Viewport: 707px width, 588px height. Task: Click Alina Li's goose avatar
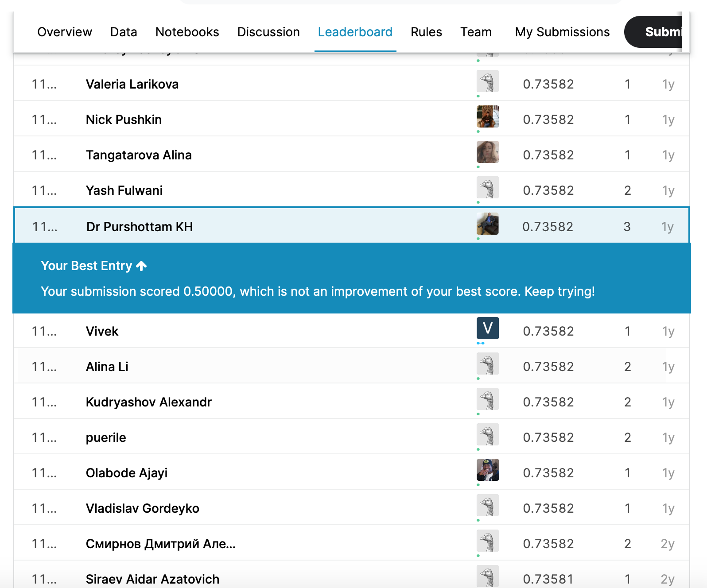(487, 364)
